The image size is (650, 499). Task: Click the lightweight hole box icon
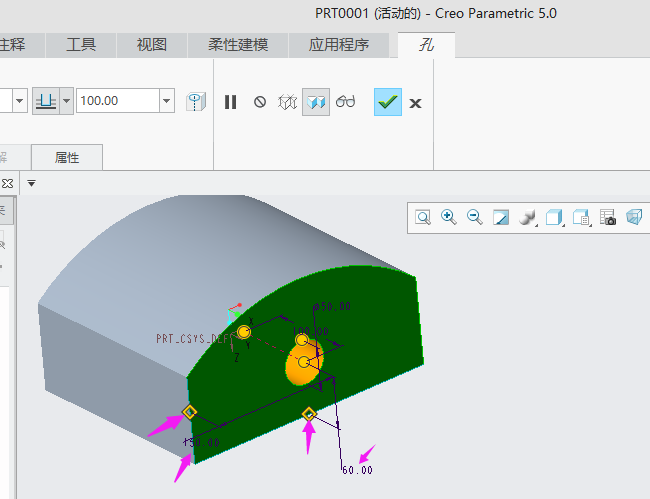pyautogui.click(x=196, y=102)
